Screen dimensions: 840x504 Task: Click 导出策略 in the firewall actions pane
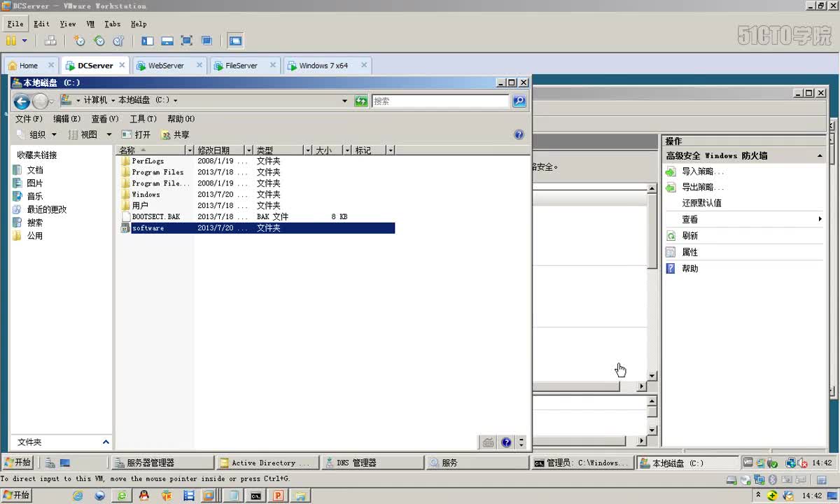703,188
